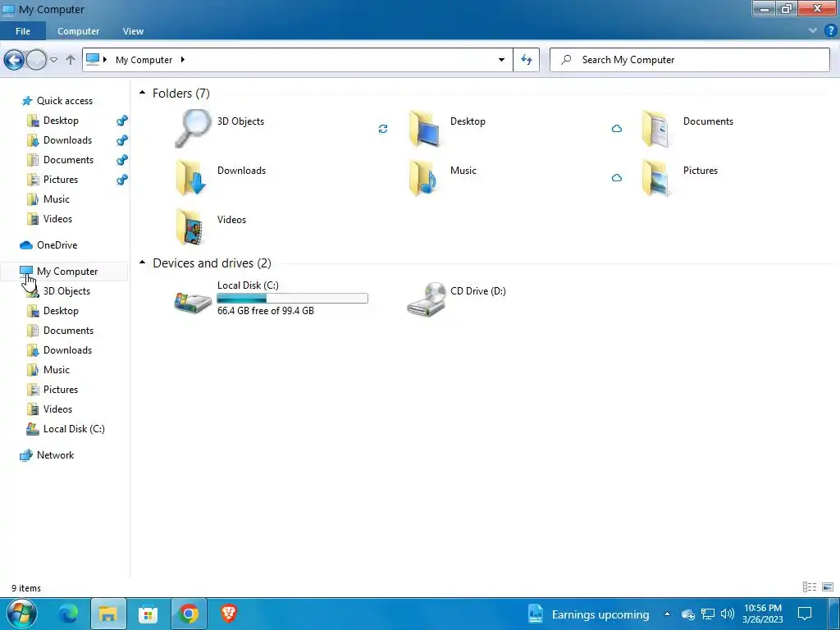Select Quick access in the sidebar
This screenshot has width=840, height=630.
(x=65, y=101)
